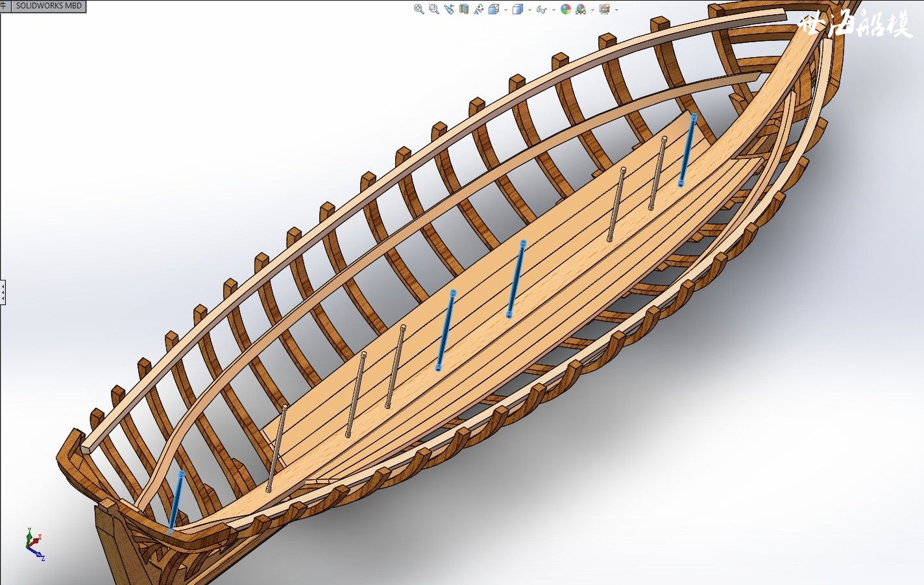Activate the Section View tool

464,9
